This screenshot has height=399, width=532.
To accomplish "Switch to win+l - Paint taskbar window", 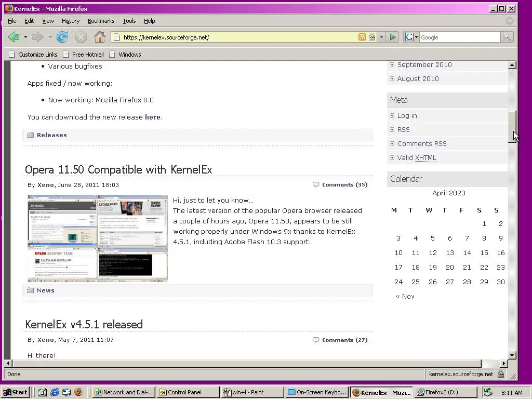I will (x=252, y=392).
